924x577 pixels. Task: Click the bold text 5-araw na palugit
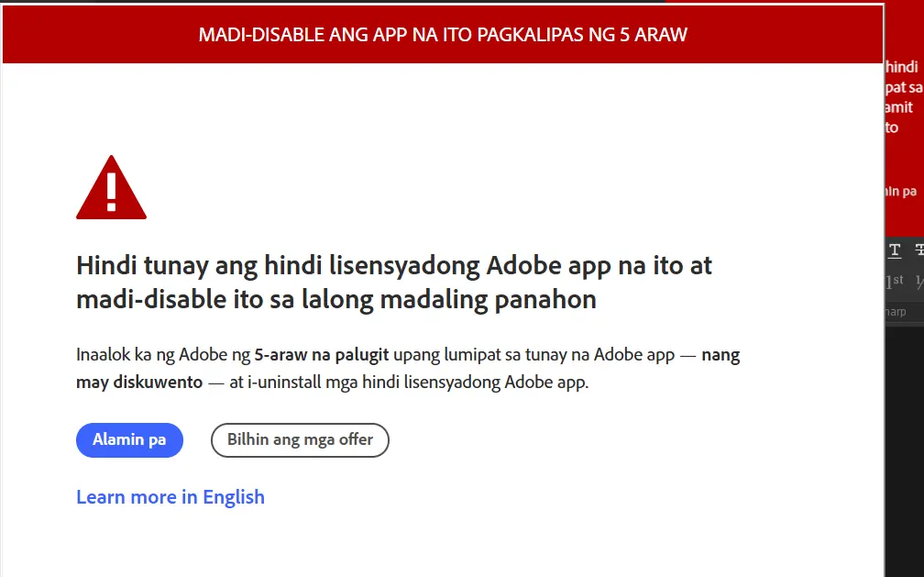[x=322, y=355]
